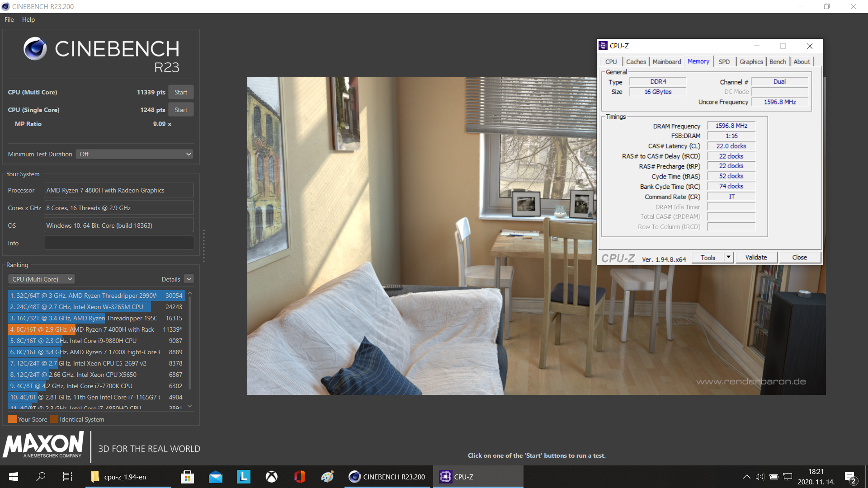The width and height of the screenshot is (868, 488).
Task: Select the Core i7-1165G7 ranking row
Action: click(96, 397)
